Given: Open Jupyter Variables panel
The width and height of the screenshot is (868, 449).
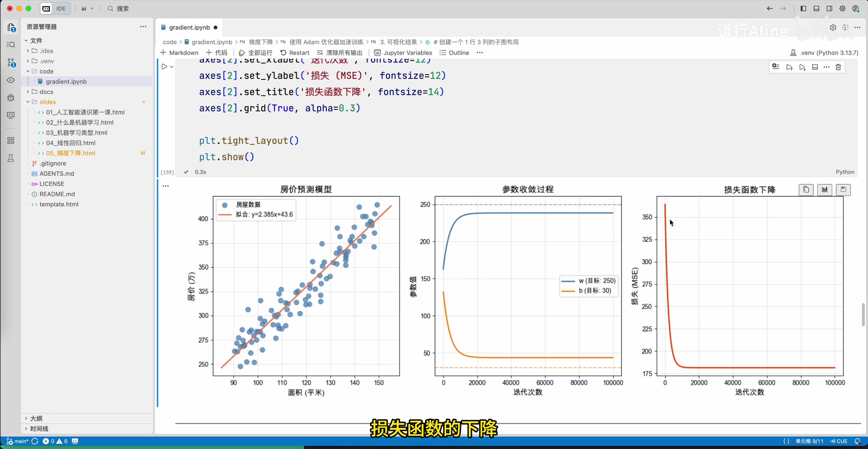Looking at the screenshot, I should [x=403, y=53].
